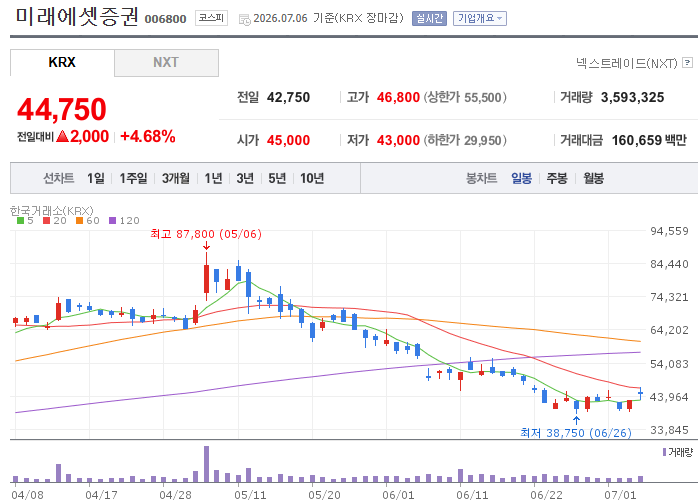698x504 pixels.
Task: Select the 3개월 line chart period
Action: click(175, 178)
